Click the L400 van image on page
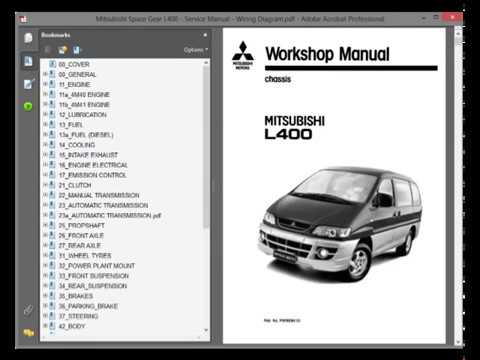This screenshot has height=360, width=480. pyautogui.click(x=339, y=224)
